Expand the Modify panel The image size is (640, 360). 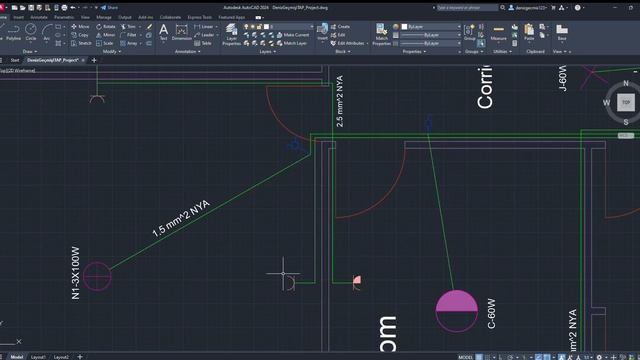pos(112,52)
